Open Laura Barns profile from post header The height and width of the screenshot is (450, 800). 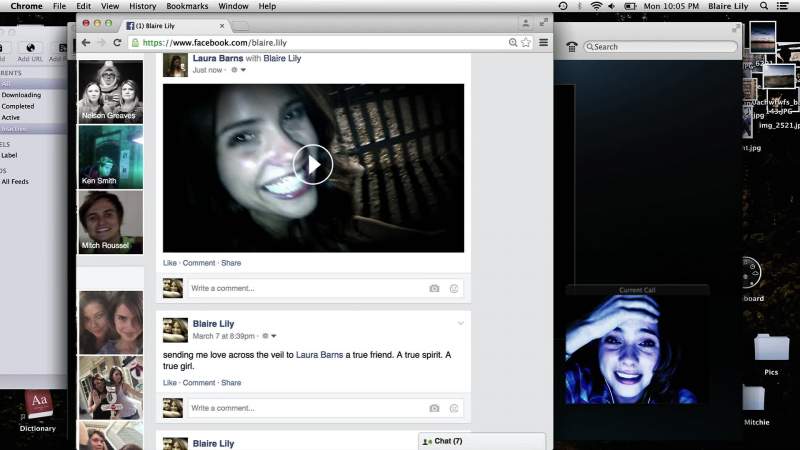pyautogui.click(x=218, y=58)
